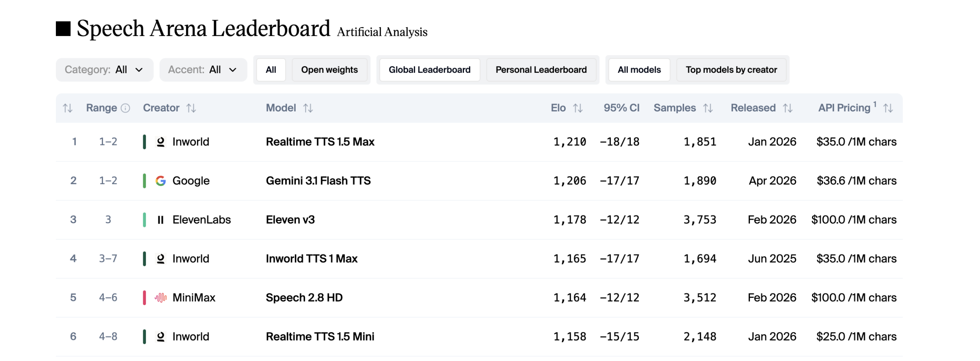Click samples value 3,753
The image size is (980, 361).
click(x=700, y=220)
